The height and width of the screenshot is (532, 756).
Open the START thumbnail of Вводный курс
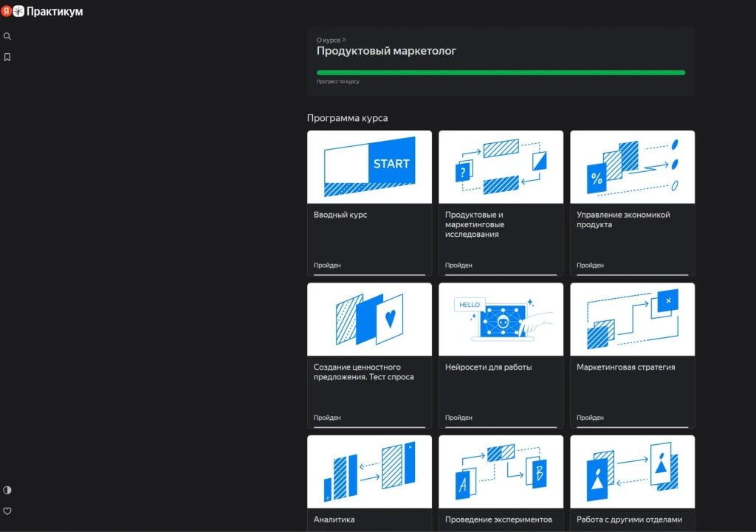tap(369, 167)
